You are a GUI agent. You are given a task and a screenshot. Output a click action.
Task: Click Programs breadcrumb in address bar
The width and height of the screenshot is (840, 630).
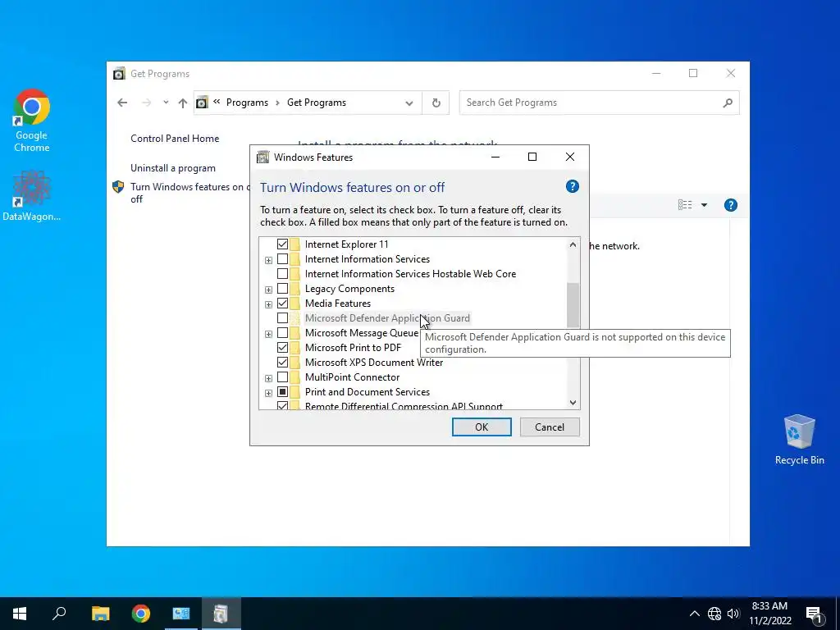pos(247,103)
